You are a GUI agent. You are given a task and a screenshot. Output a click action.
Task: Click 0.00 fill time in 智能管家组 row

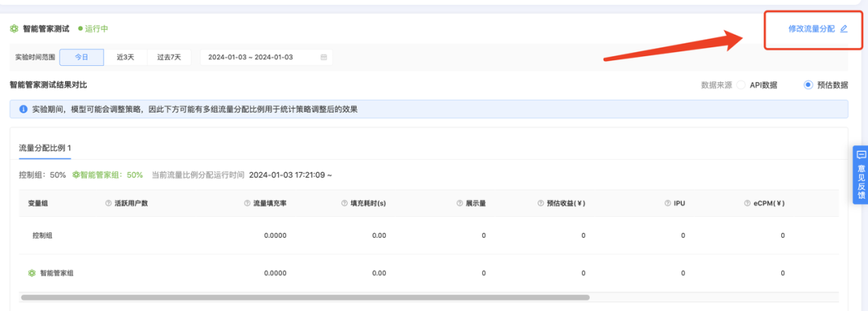[x=379, y=272]
